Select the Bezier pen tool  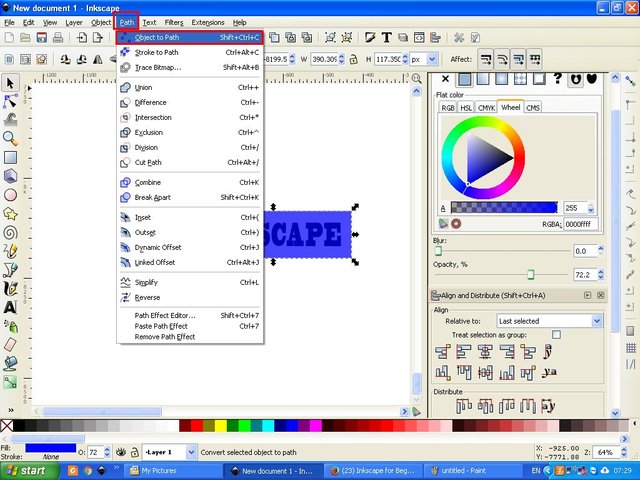pos(10,270)
